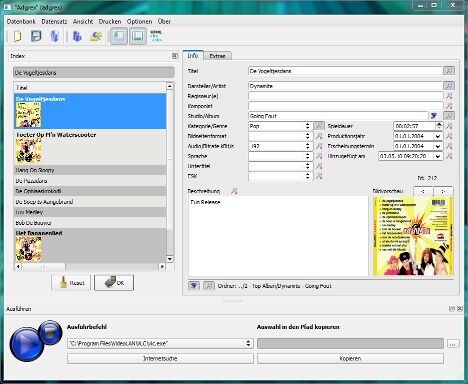This screenshot has width=468, height=384.
Task: Click the yellow-blue search toolbar icon
Action: [x=96, y=36]
